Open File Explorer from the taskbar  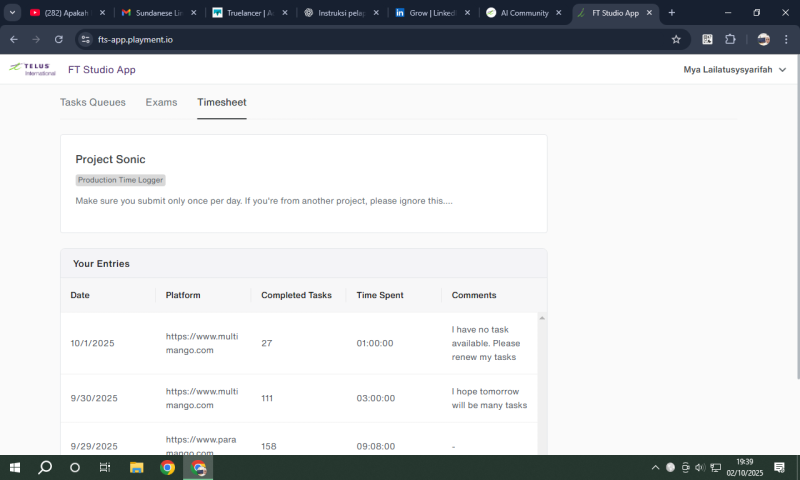point(136,467)
